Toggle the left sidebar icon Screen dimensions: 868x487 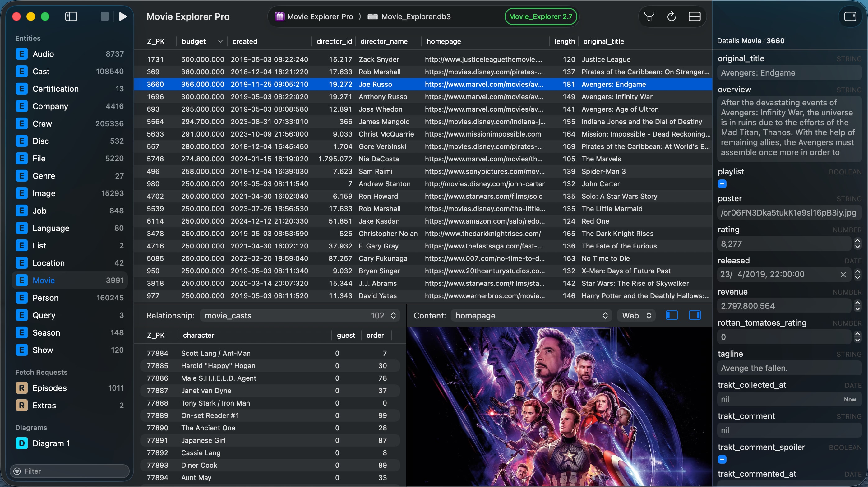click(x=71, y=16)
